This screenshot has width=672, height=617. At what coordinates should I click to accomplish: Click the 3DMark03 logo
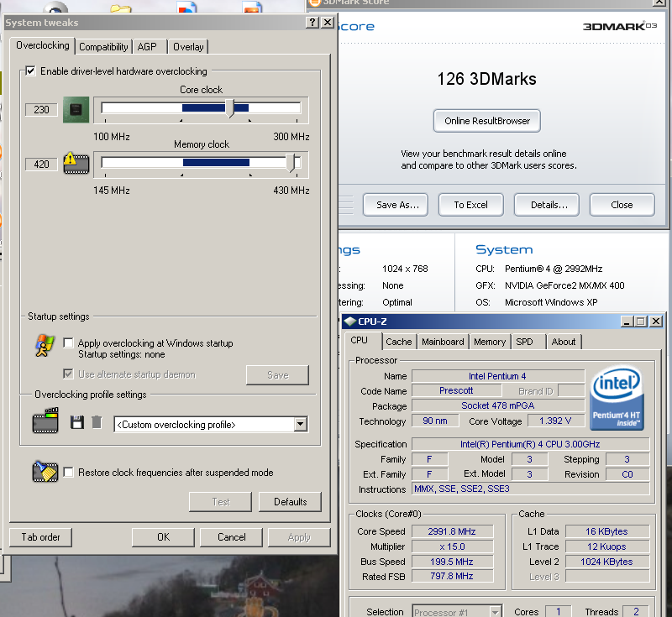[x=620, y=26]
